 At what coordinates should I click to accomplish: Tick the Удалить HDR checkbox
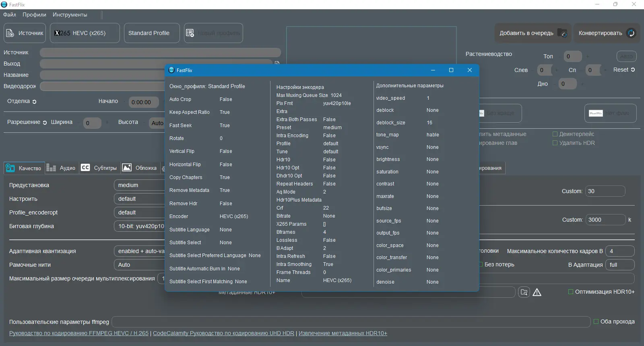[x=555, y=143]
